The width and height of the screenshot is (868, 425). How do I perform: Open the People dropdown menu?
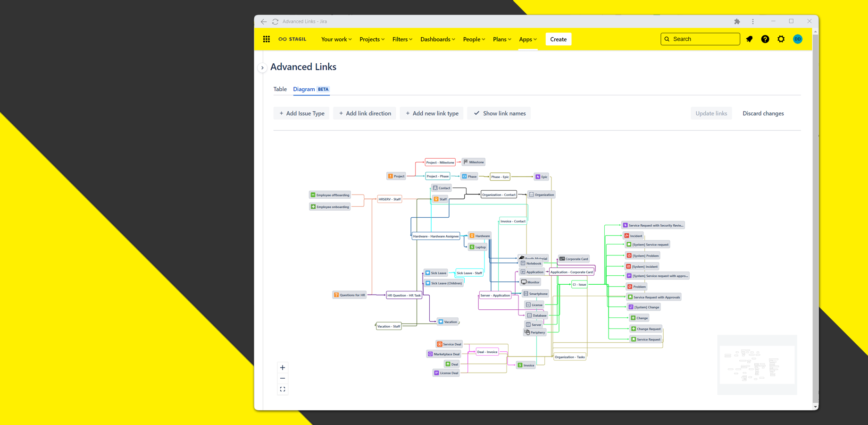point(473,39)
